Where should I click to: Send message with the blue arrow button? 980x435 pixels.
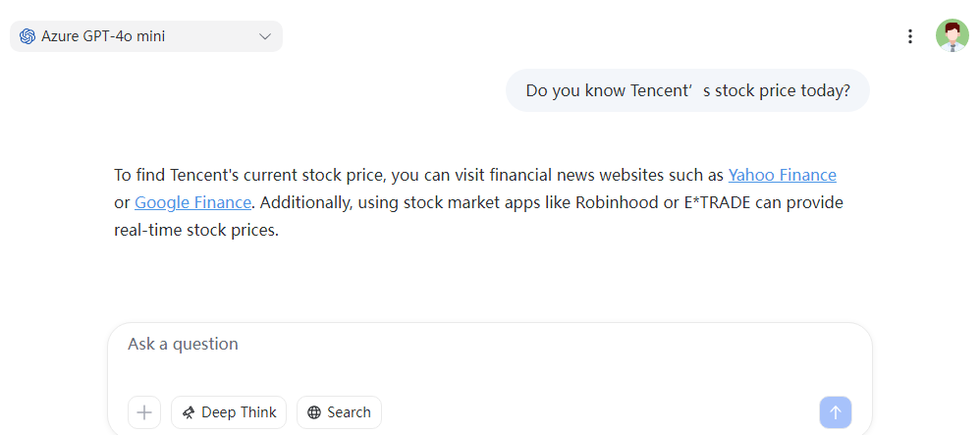(835, 412)
